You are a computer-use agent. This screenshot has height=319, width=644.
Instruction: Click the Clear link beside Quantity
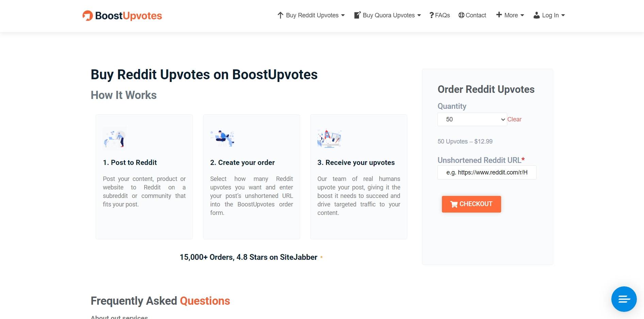(x=514, y=119)
